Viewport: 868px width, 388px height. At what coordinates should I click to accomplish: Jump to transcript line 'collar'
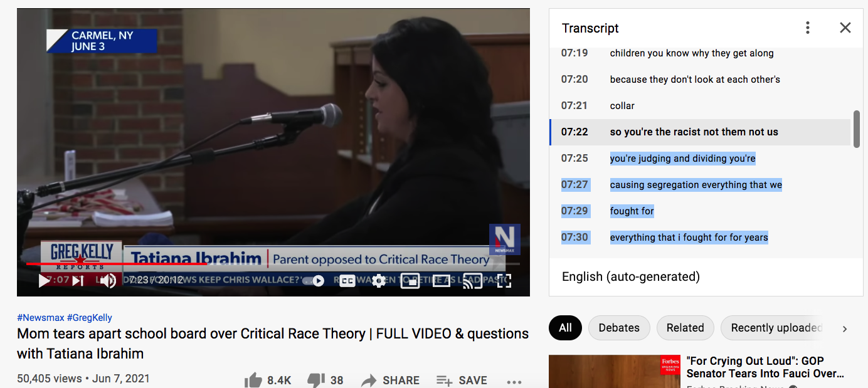(x=622, y=106)
